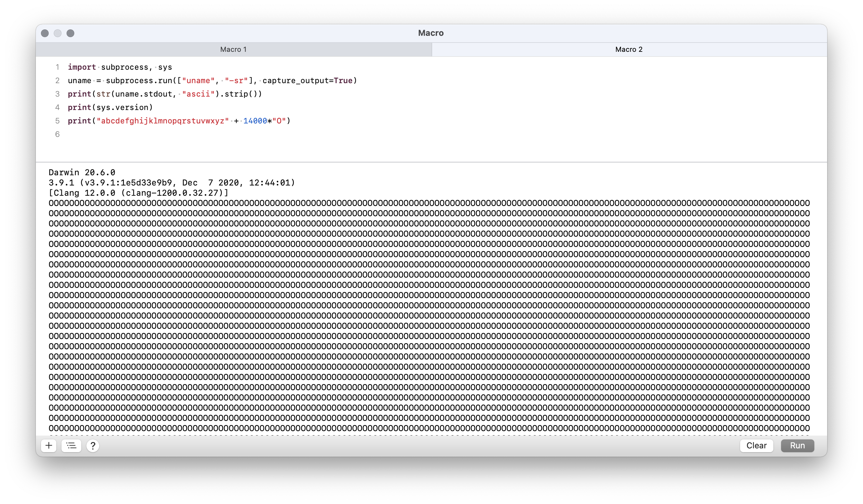Viewport: 863px width, 504px height.
Task: Close the Macro window
Action: 45,33
